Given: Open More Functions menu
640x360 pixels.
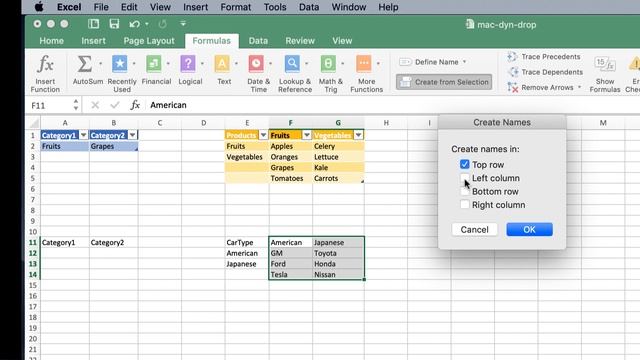Looking at the screenshot, I should point(366,73).
